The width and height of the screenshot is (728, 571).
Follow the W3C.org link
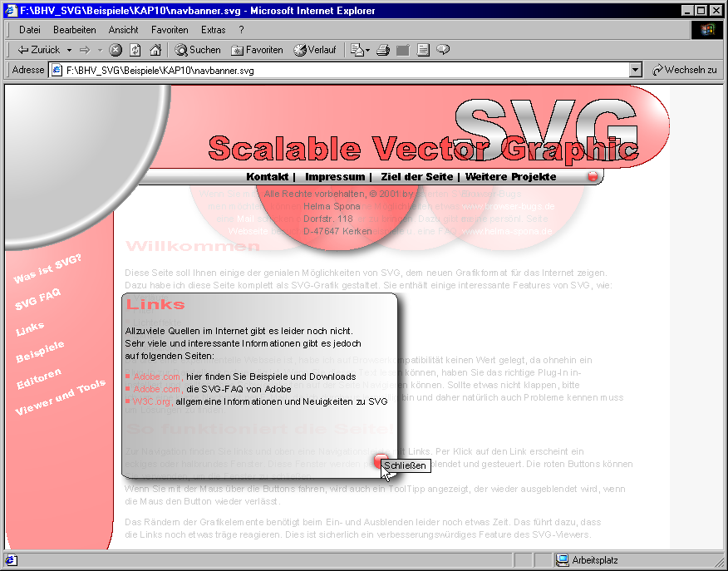click(x=153, y=401)
